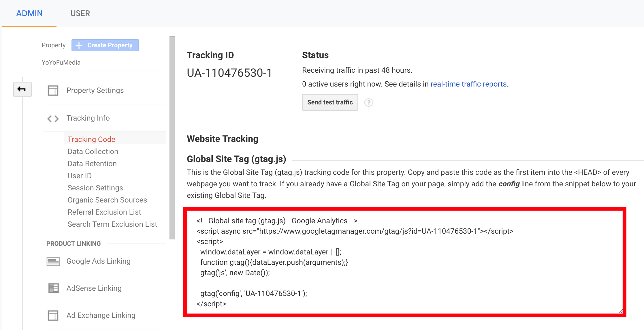Image resolution: width=644 pixels, height=330 pixels.
Task: Open the Ad Exchange Linking icon
Action: click(x=53, y=315)
